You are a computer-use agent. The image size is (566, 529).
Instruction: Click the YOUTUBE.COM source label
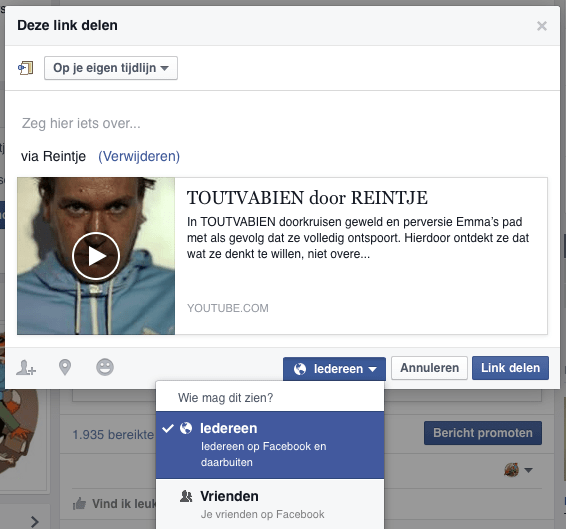(227, 308)
